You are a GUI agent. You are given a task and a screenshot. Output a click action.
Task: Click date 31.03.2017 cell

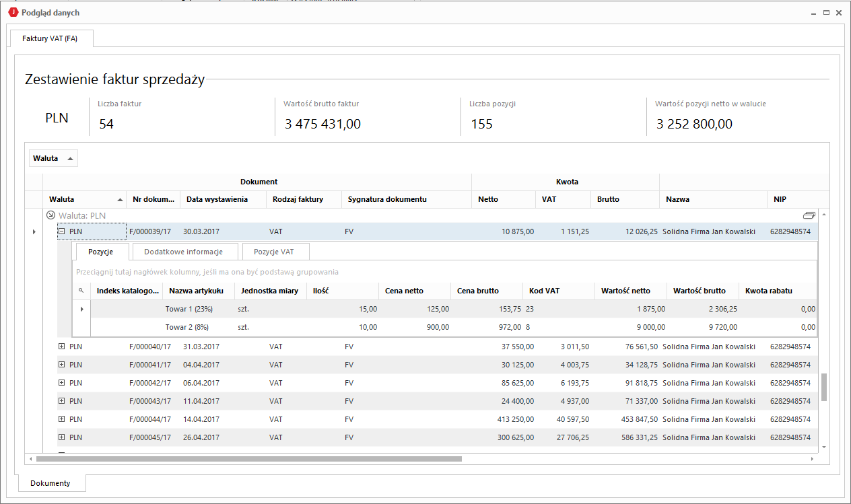[x=201, y=347]
